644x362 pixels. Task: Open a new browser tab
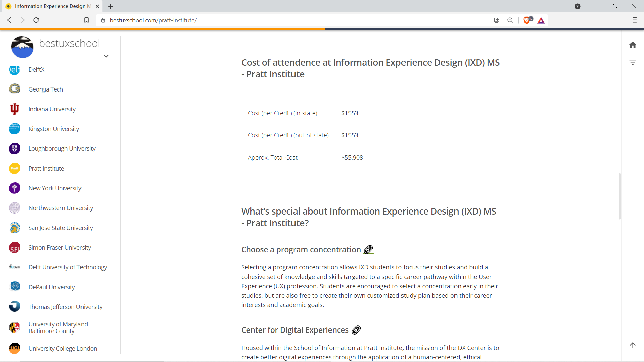point(111,6)
